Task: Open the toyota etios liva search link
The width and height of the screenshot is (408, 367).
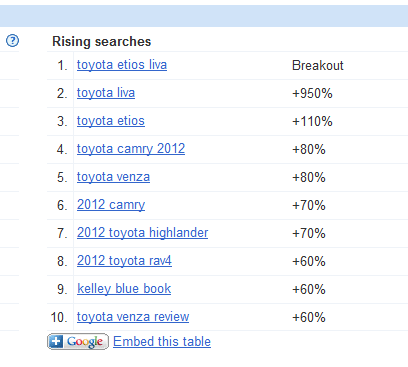Action: click(x=122, y=65)
